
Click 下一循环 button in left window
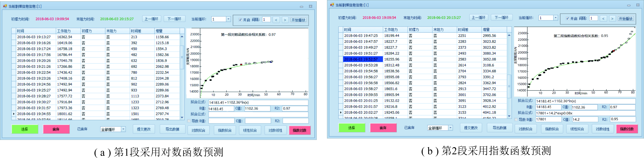coord(175,19)
